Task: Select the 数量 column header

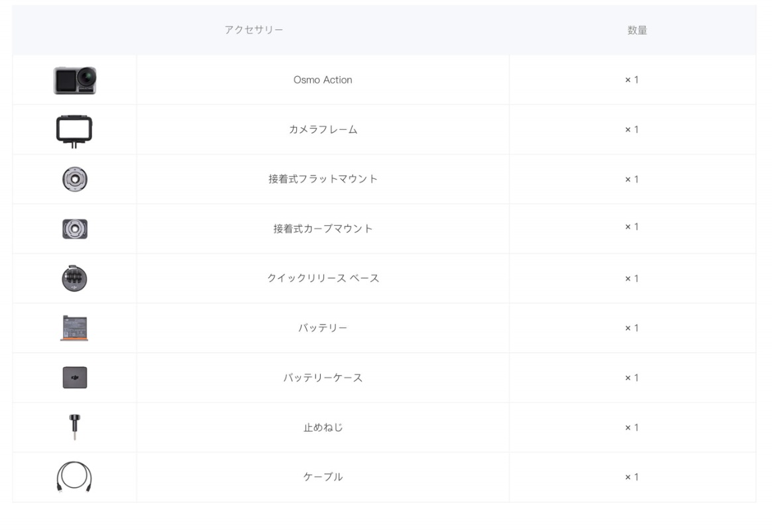Action: coord(637,30)
